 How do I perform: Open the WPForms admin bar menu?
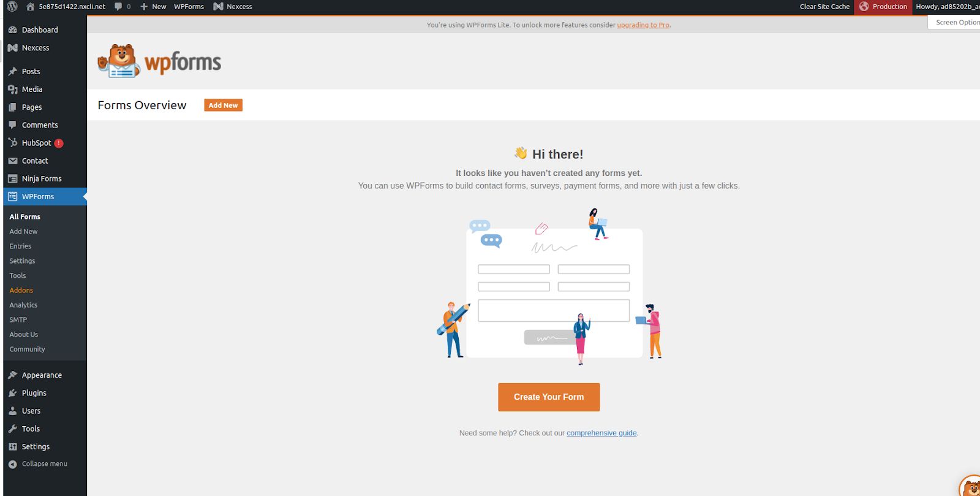(x=189, y=7)
